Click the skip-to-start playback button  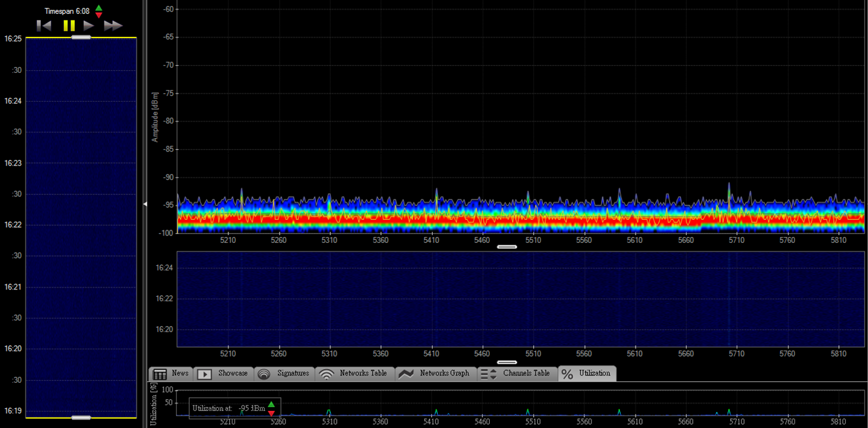[44, 26]
